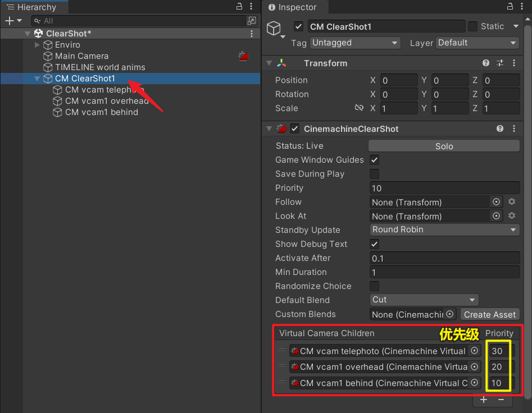Open the search-in-window icon in Hierarchy
532x413 pixels.
[252, 21]
